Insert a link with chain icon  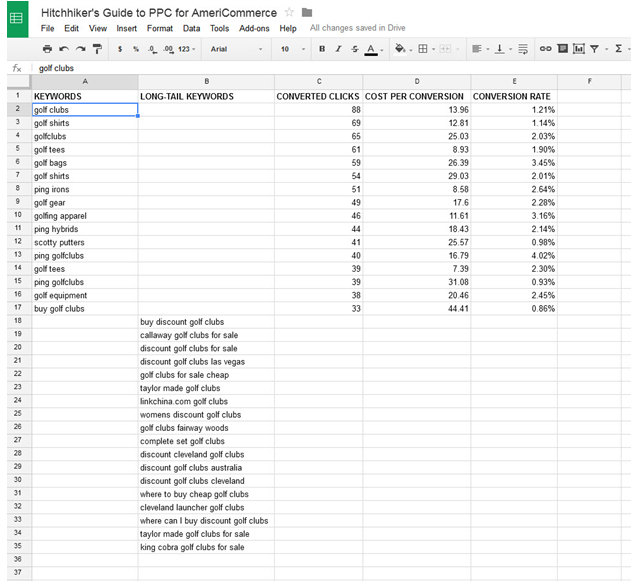[545, 49]
